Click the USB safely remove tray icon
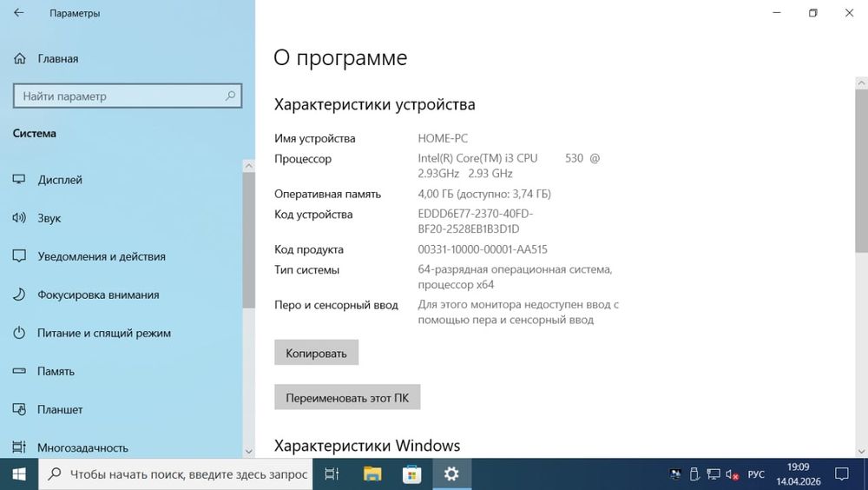Screen dimensions: 868x490 point(694,474)
